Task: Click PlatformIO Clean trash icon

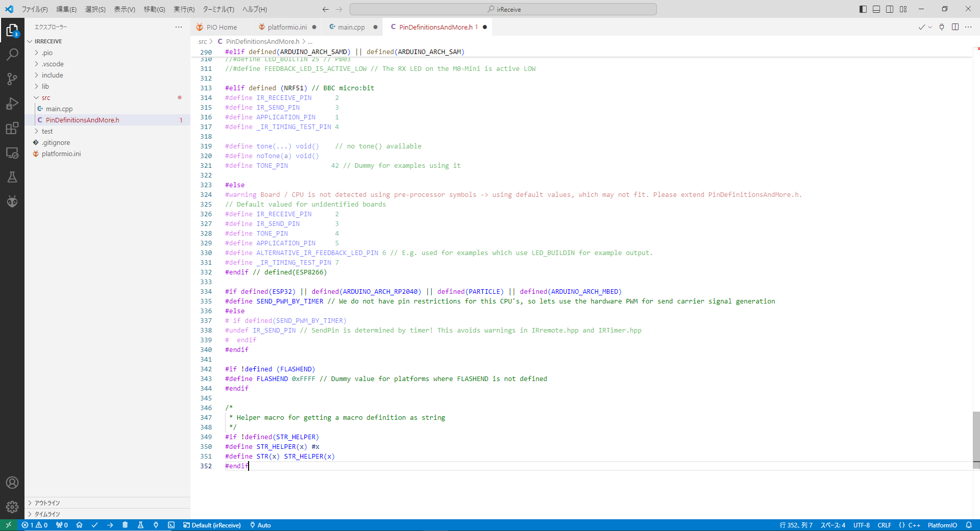Action: (125, 525)
